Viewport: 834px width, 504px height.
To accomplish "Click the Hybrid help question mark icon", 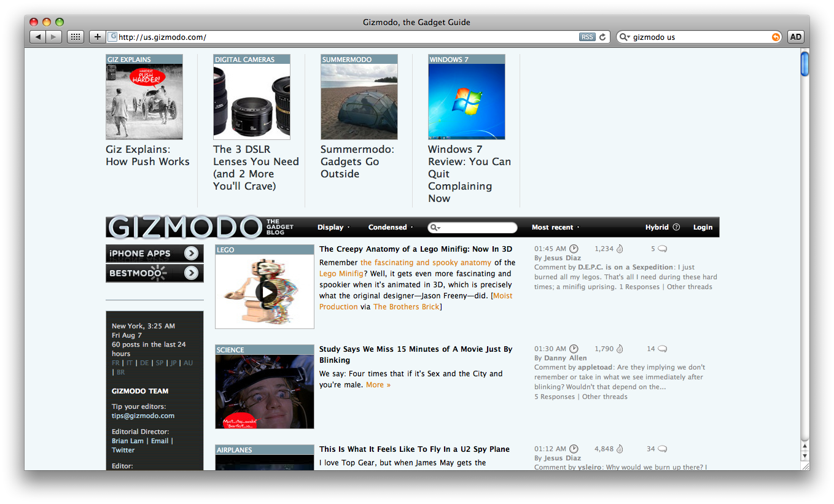I will tap(676, 227).
